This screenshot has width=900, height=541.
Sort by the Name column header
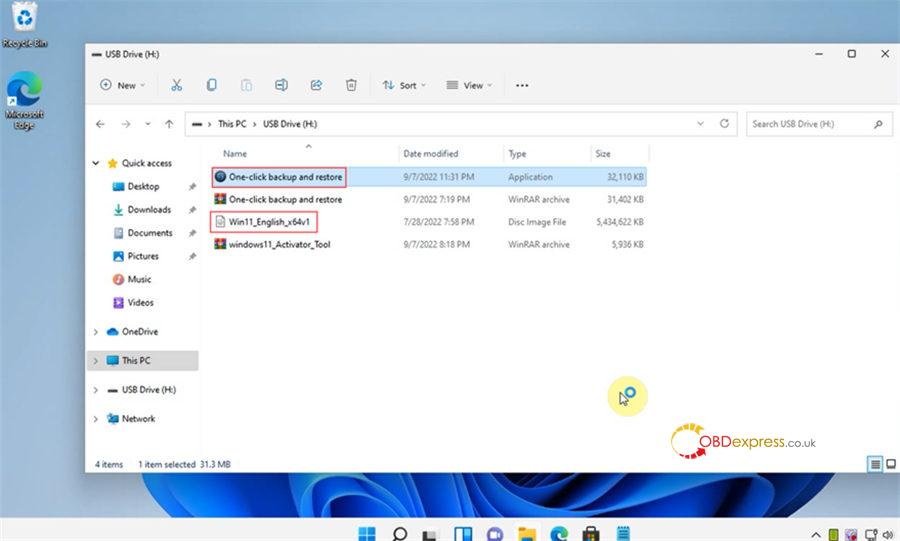coord(235,154)
